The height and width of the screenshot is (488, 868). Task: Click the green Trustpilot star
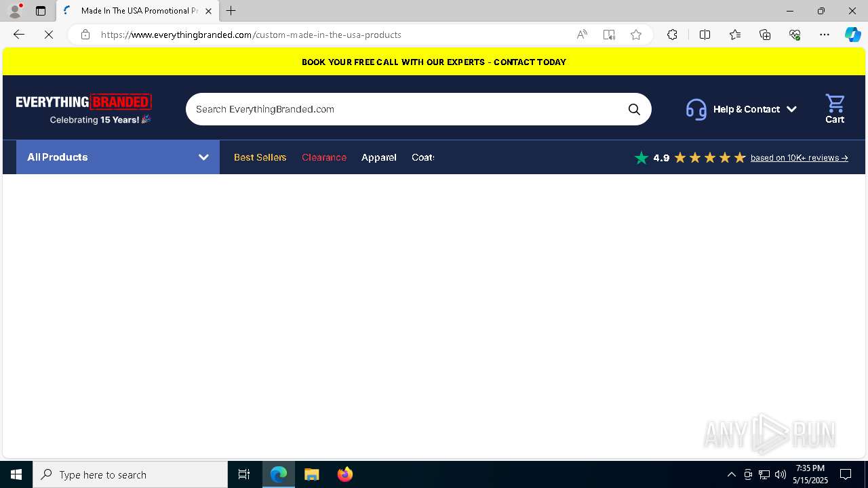click(642, 158)
